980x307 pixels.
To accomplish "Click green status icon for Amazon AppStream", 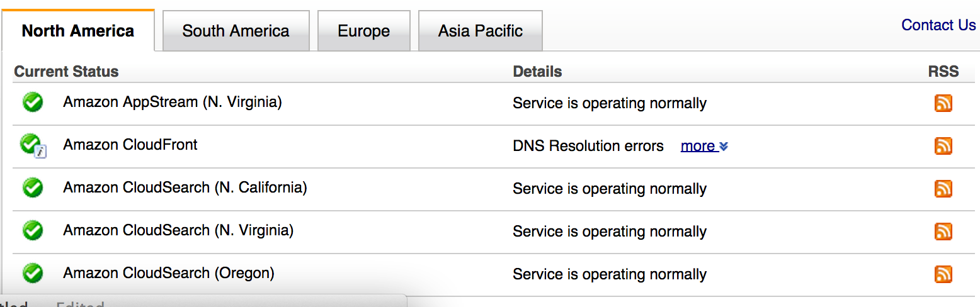I will (x=33, y=102).
